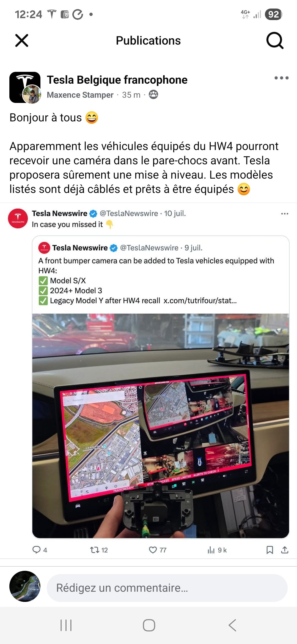The width and height of the screenshot is (297, 644).
Task: Bookmark the tweet with the bookmark icon
Action: point(270,550)
